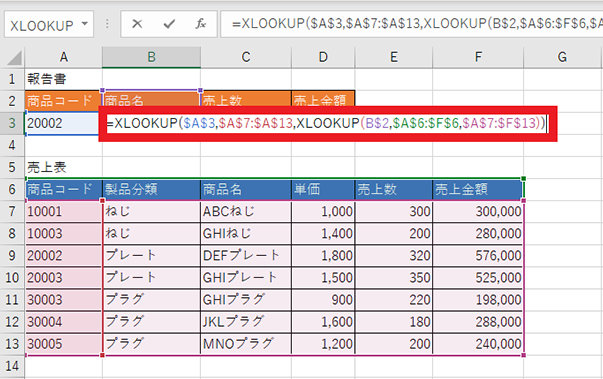Select row 1 header

pos(12,79)
